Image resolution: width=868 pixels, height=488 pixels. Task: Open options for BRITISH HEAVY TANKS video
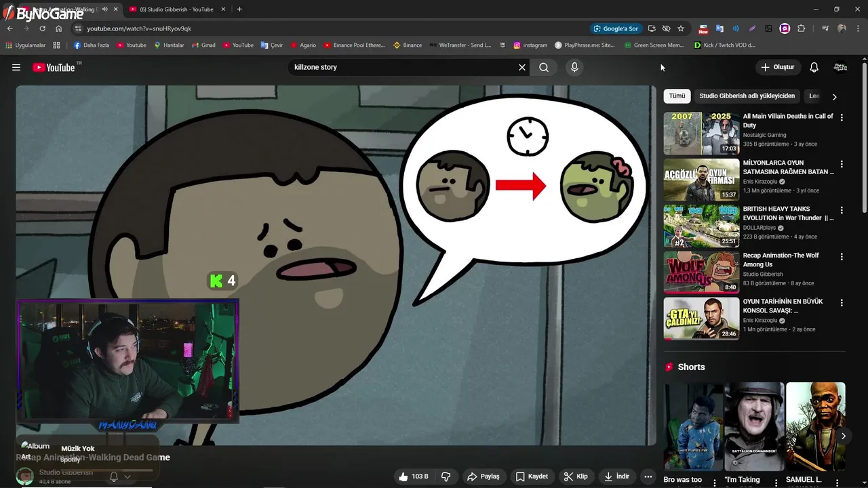(x=842, y=210)
